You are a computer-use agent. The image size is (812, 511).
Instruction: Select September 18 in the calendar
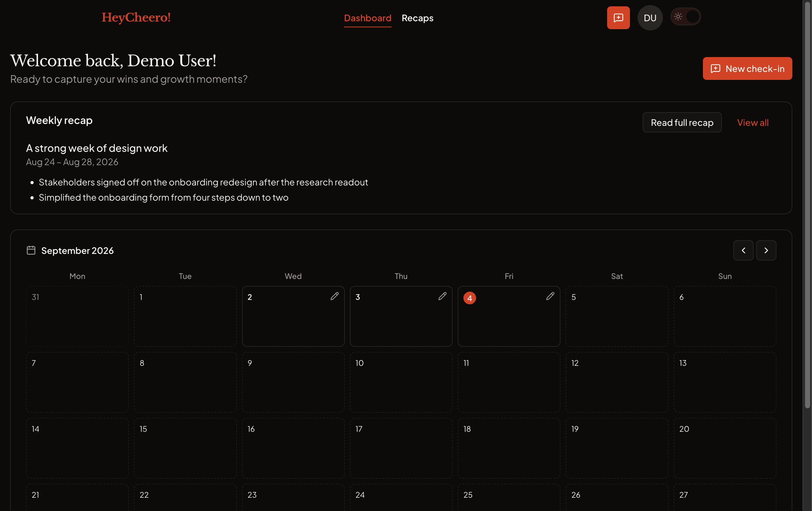509,448
